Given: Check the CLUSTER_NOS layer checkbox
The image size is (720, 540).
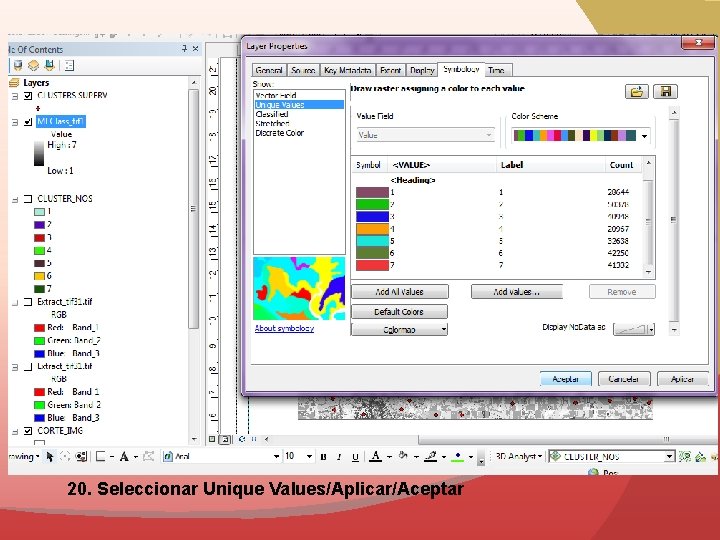Looking at the screenshot, I should pyautogui.click(x=28, y=199).
